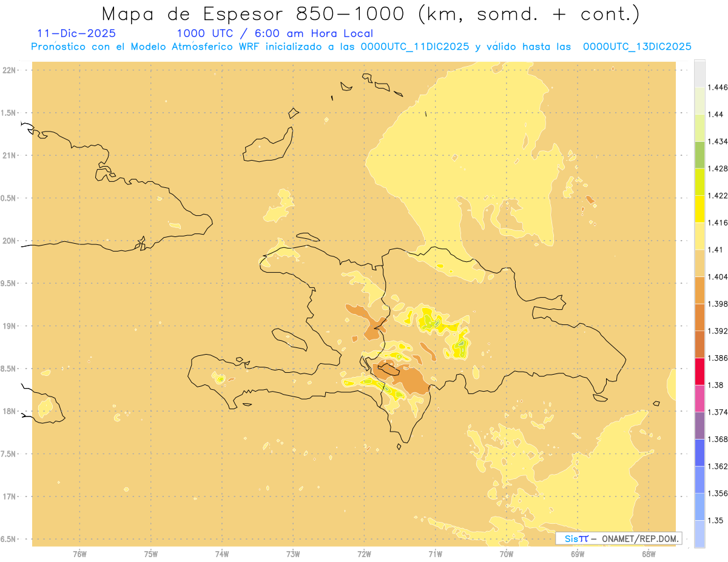This screenshot has height=562, width=728.
Task: Click the '1.362' colorbar value
Action: coord(718,466)
